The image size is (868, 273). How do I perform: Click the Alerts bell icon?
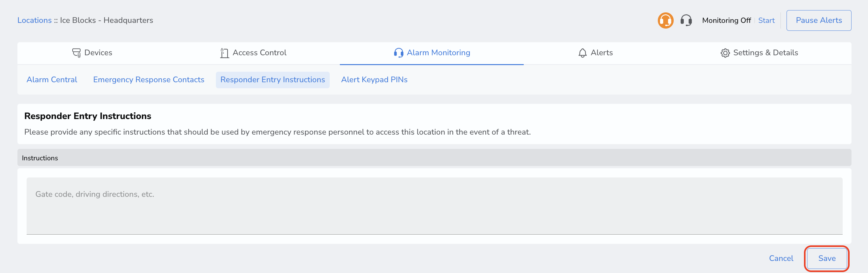click(582, 53)
